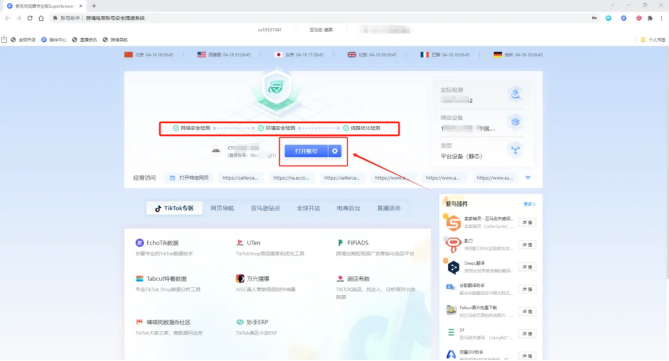The width and height of the screenshot is (669, 361).
Task: Click the 万兴播爆 tool icon
Action: coord(240,279)
